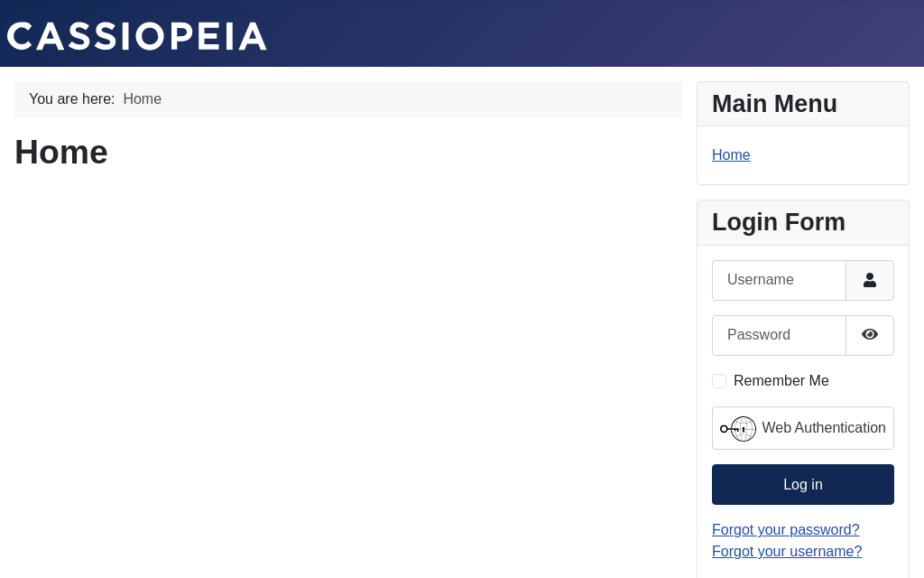Open the Home link in Main Menu

coord(731,154)
